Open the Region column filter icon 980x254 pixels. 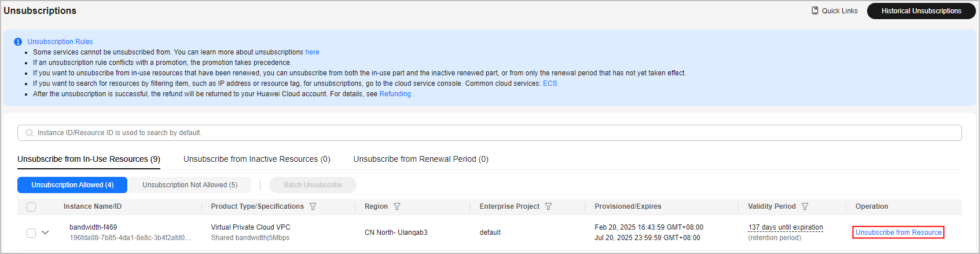[397, 206]
